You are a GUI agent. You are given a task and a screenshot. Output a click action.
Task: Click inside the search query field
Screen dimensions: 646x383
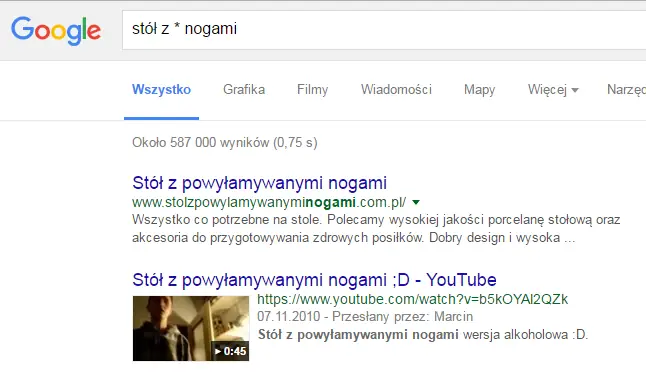click(384, 30)
